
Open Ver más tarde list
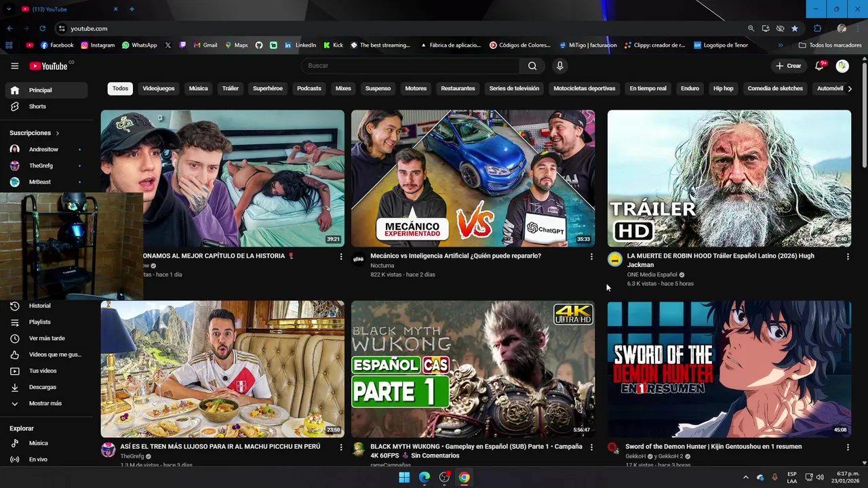(x=46, y=338)
